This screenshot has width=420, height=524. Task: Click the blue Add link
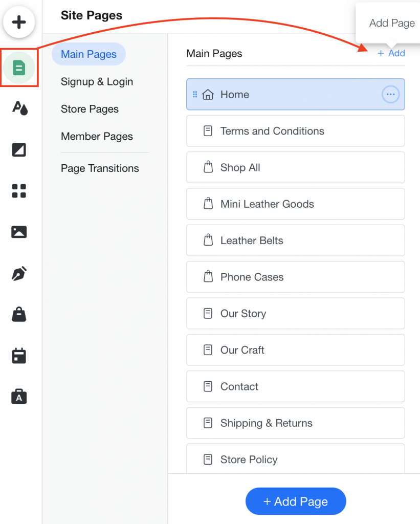(391, 53)
